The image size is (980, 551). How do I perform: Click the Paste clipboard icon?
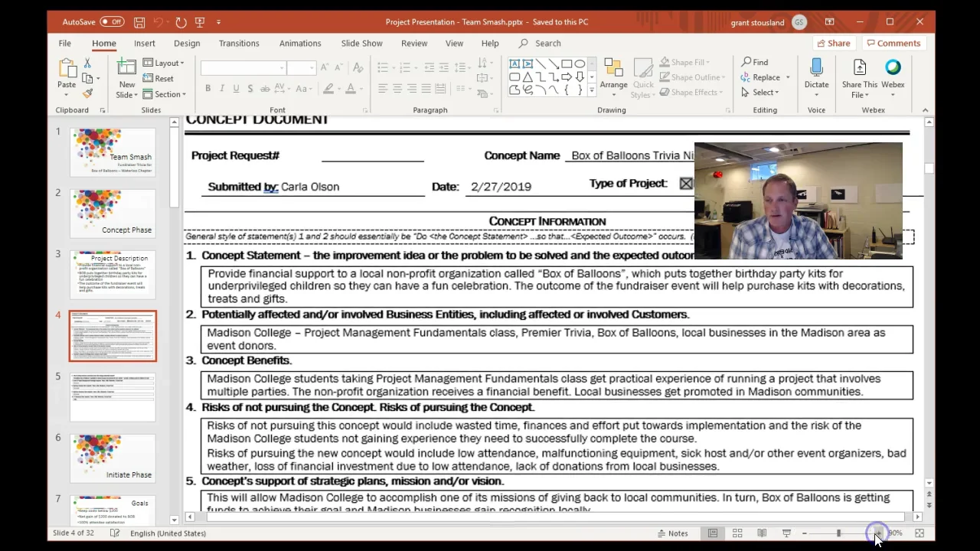(67, 69)
